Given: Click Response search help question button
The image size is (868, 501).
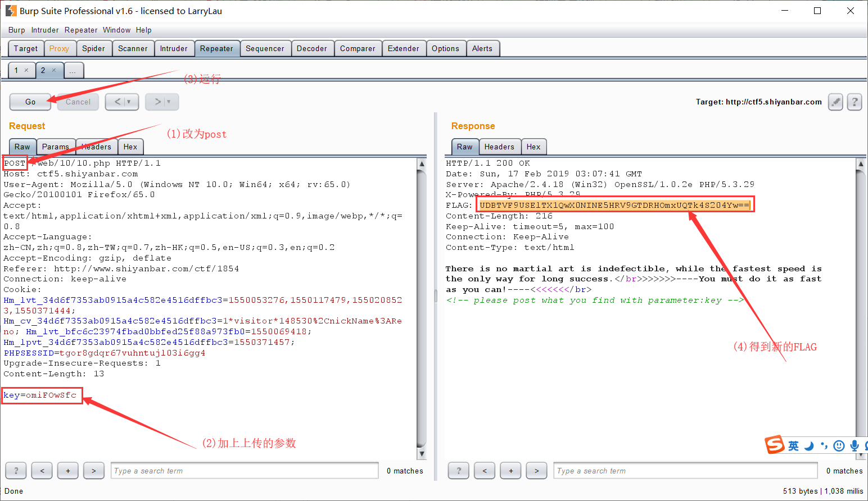Looking at the screenshot, I should pos(459,471).
